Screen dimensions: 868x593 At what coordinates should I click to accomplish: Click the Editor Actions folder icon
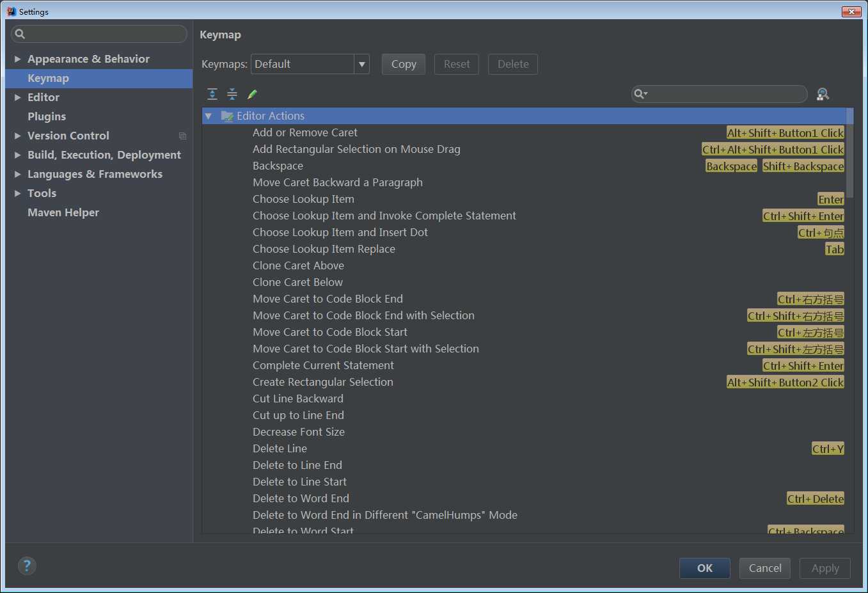[x=227, y=116]
